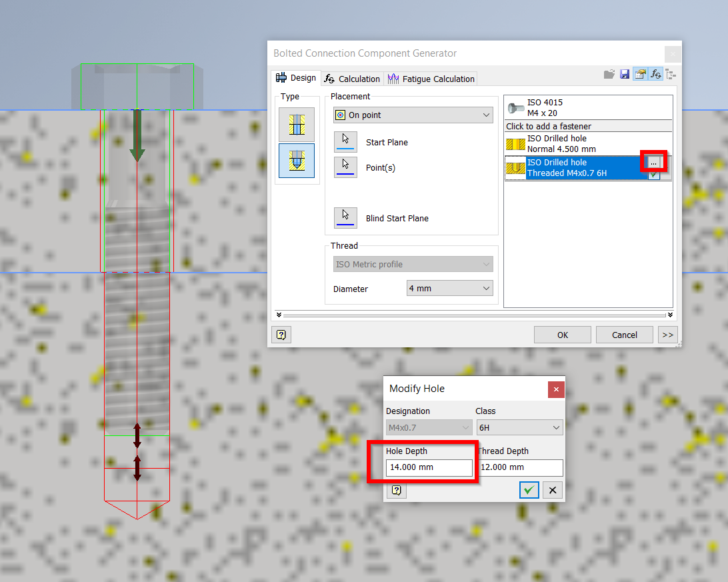The height and width of the screenshot is (582, 728).
Task: Toggle the connection tree display icon
Action: tap(671, 74)
